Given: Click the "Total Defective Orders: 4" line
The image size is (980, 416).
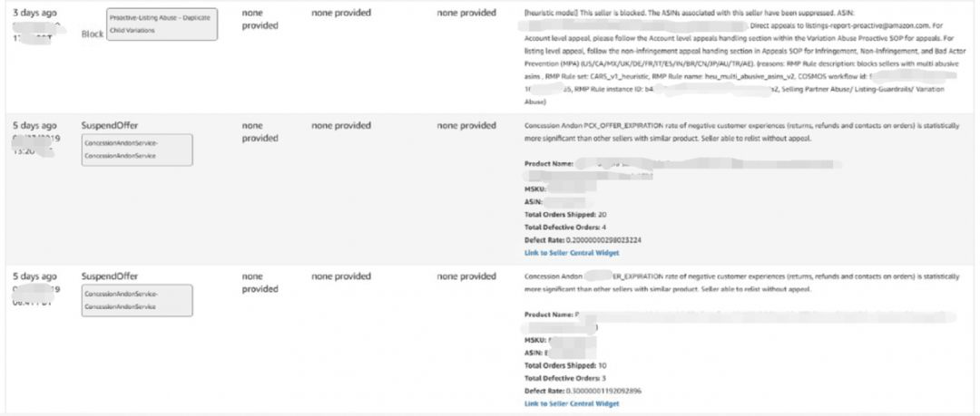Looking at the screenshot, I should point(569,227).
